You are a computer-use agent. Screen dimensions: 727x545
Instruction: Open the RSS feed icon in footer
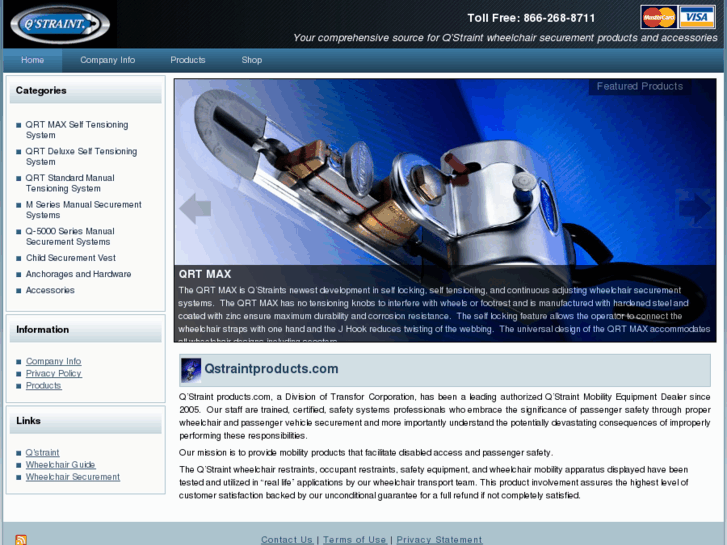click(21, 539)
